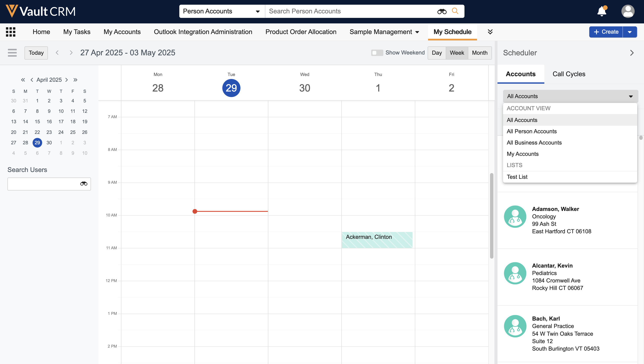The height and width of the screenshot is (364, 644).
Task: Collapse the All Accounts view dropdown
Action: [x=571, y=96]
